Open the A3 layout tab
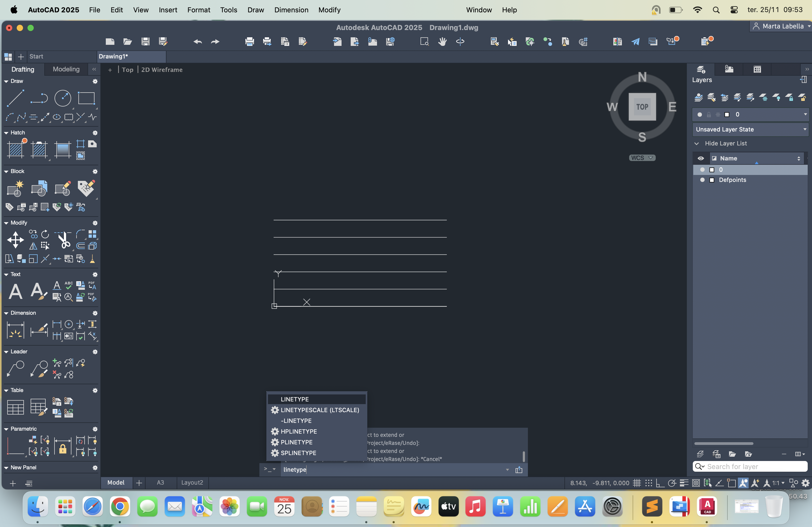The height and width of the screenshot is (527, 812). (160, 482)
